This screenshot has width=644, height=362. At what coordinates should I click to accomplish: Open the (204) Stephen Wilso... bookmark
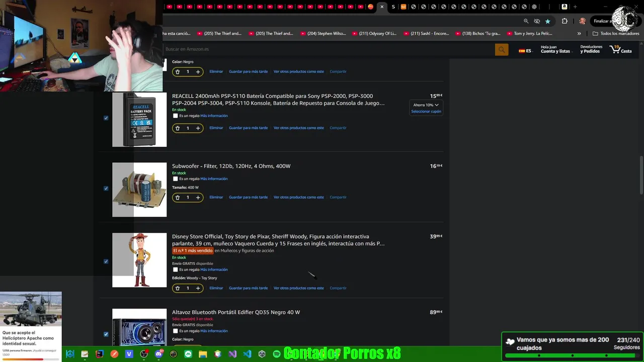tap(323, 34)
